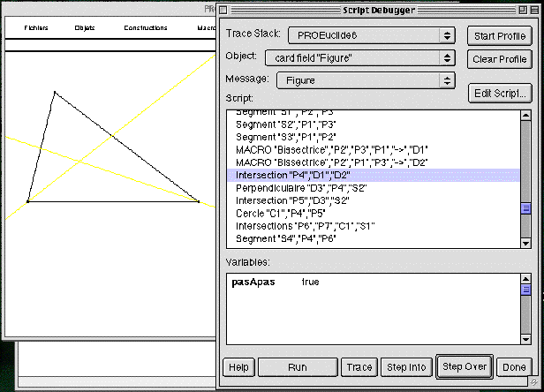The width and height of the screenshot is (544, 392).
Task: Open the Objets menu
Action: coord(86,28)
